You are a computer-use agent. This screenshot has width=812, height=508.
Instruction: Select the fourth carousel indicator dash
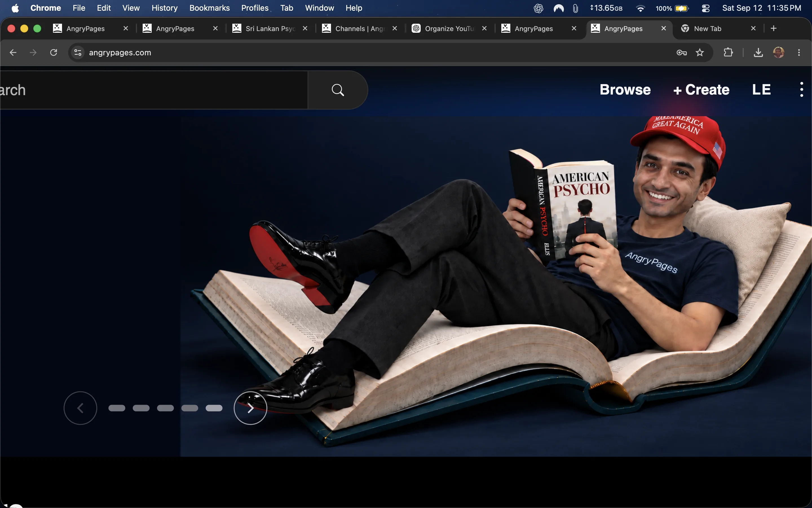coord(189,408)
